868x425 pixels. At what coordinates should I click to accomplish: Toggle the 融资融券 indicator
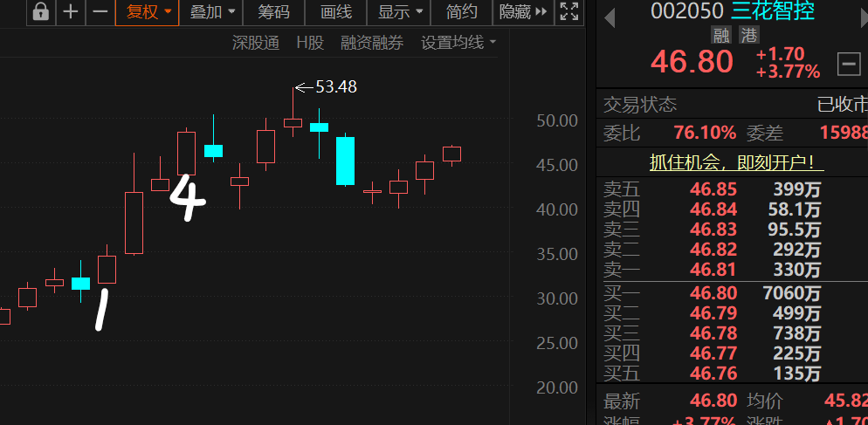(372, 43)
